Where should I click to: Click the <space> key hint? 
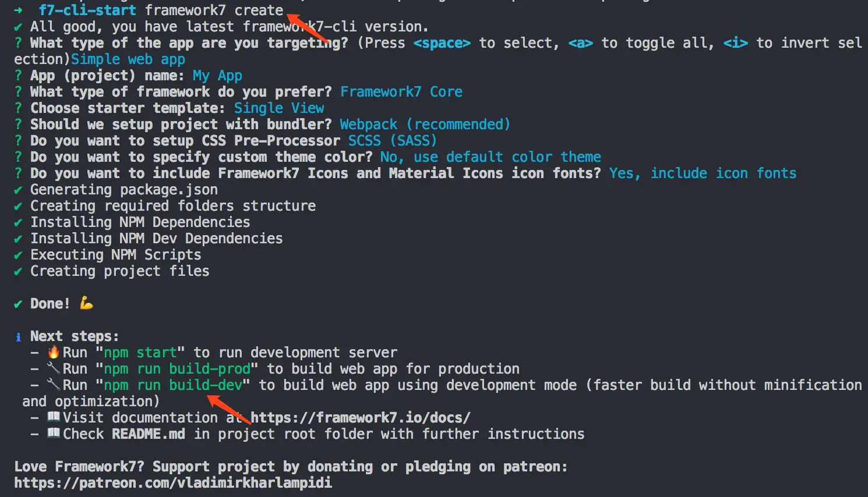click(442, 43)
